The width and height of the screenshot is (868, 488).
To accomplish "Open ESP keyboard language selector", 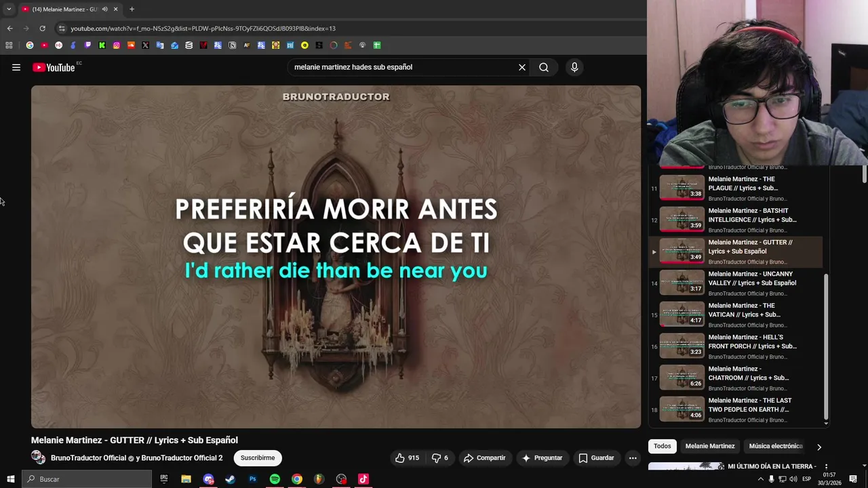I will [807, 479].
